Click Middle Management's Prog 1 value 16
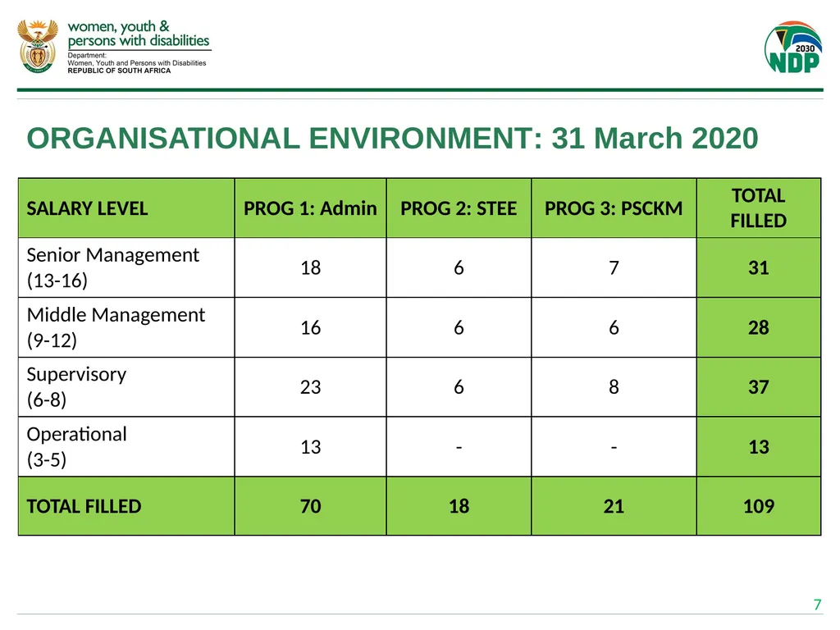This screenshot has width=840, height=630. pyautogui.click(x=311, y=327)
